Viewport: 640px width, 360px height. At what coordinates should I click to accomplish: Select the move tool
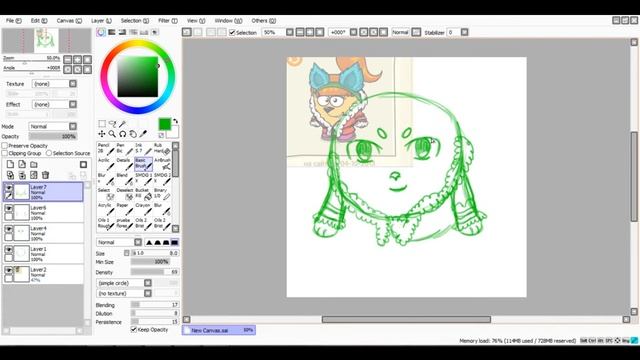[x=102, y=134]
